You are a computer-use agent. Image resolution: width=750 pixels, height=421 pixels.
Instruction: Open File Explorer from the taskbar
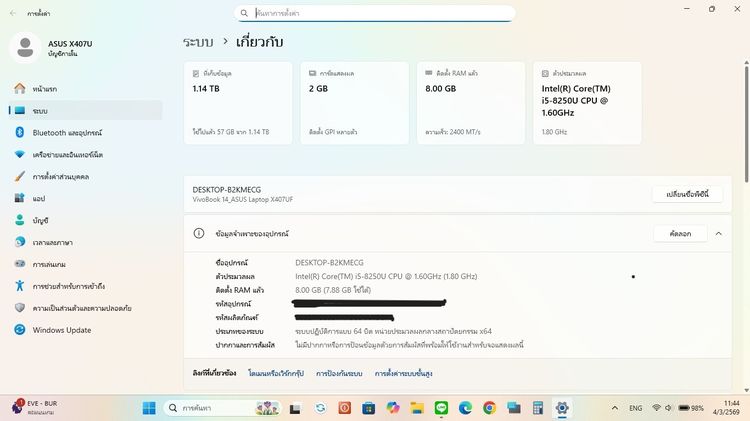pos(417,408)
